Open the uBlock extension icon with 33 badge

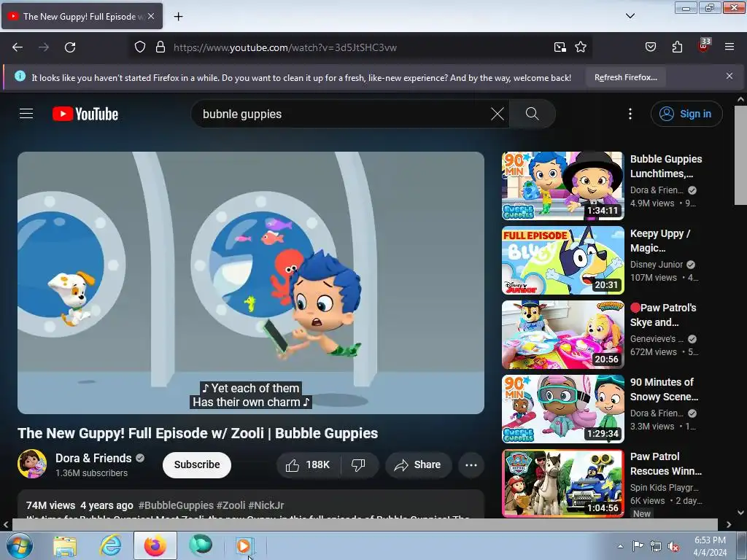tap(704, 46)
